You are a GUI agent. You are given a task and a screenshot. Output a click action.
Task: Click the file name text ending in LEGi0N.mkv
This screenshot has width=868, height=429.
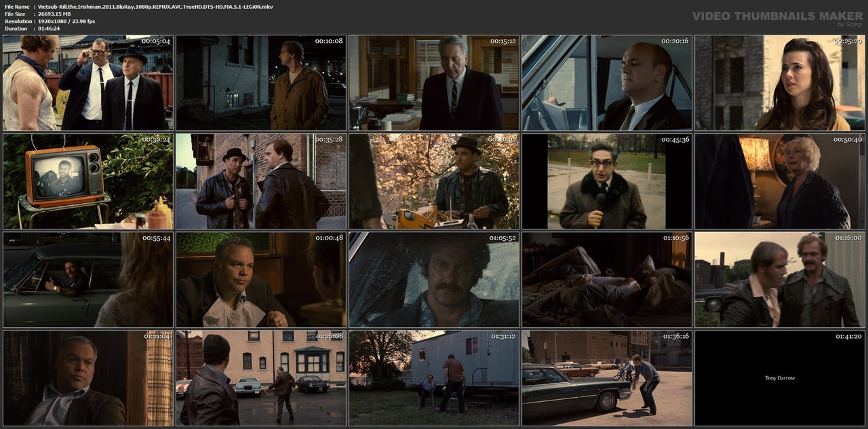point(155,6)
